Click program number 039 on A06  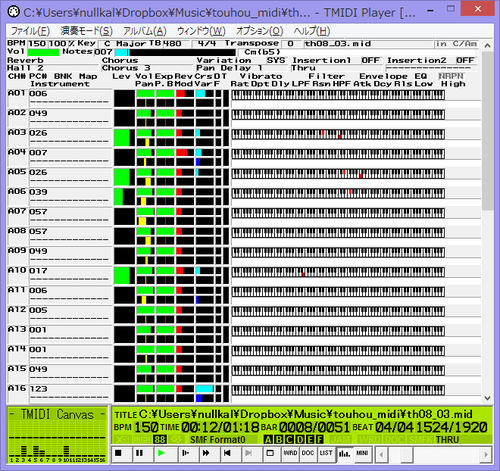[x=38, y=192]
